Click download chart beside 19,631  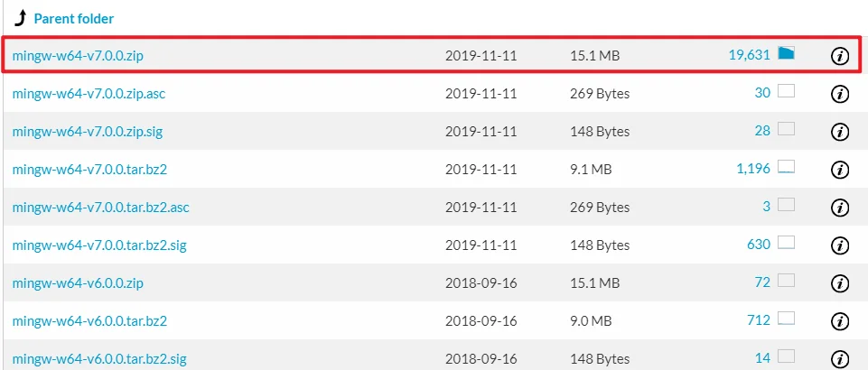pos(786,53)
